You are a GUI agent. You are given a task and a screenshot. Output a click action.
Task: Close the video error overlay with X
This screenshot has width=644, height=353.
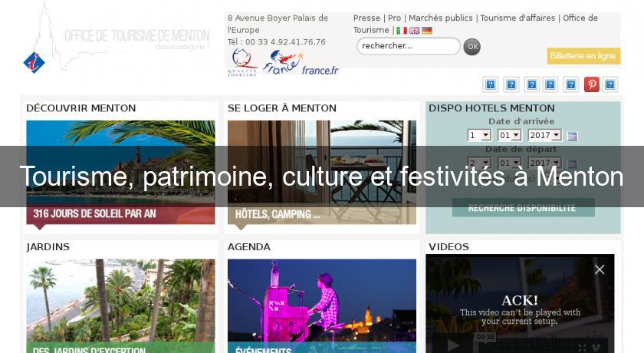[x=600, y=269]
